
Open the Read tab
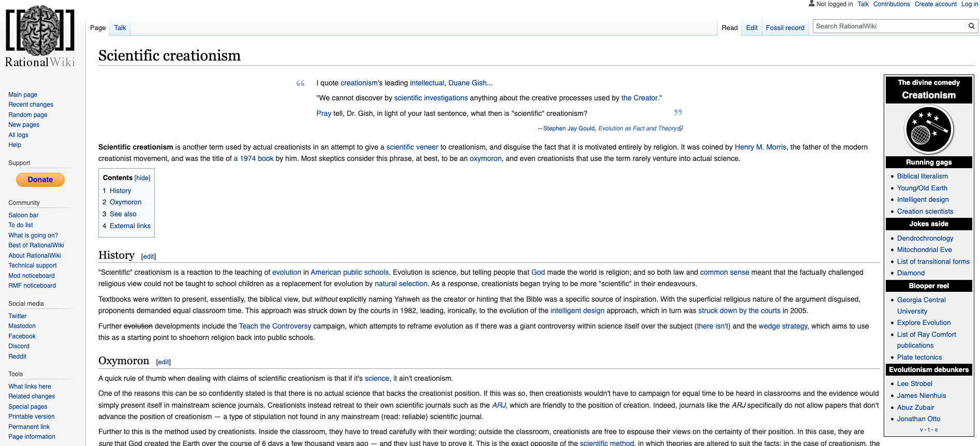point(729,28)
